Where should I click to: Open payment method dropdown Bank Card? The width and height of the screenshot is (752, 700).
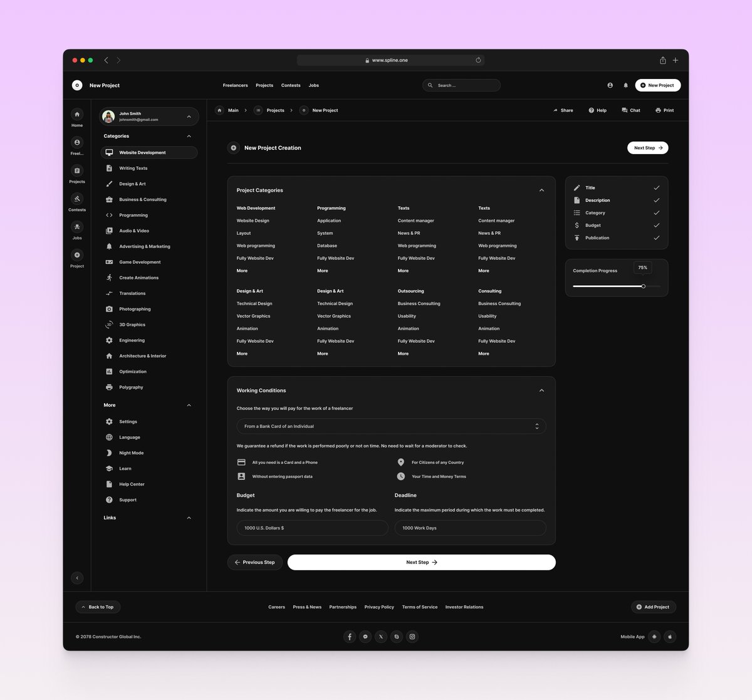coord(391,426)
